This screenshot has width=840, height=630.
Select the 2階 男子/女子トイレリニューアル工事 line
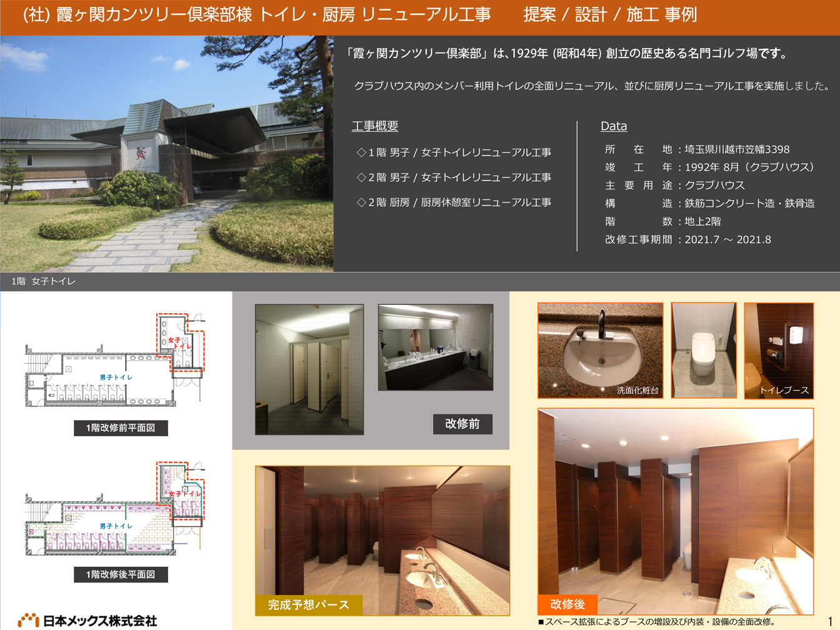point(454,177)
